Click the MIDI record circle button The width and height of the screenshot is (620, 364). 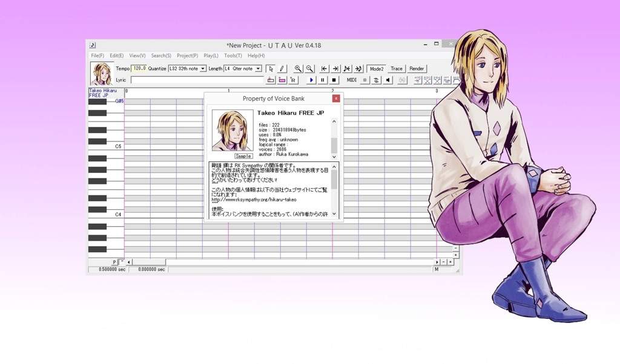click(x=365, y=80)
